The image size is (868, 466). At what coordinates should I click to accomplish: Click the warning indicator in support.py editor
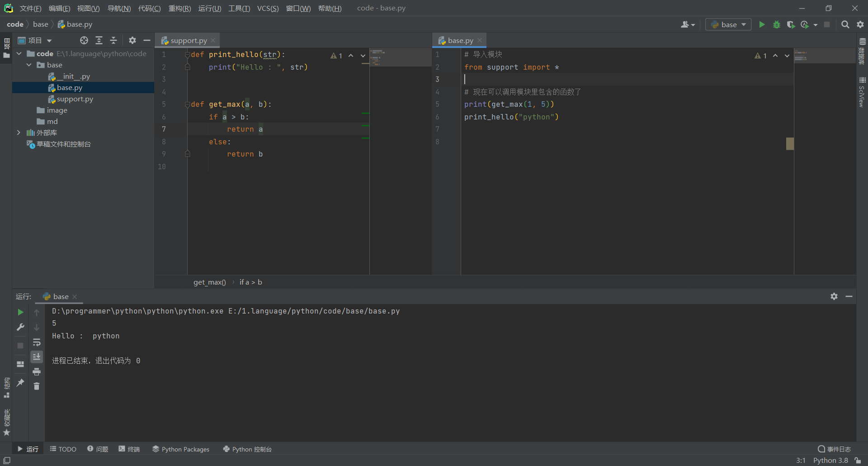click(x=336, y=56)
